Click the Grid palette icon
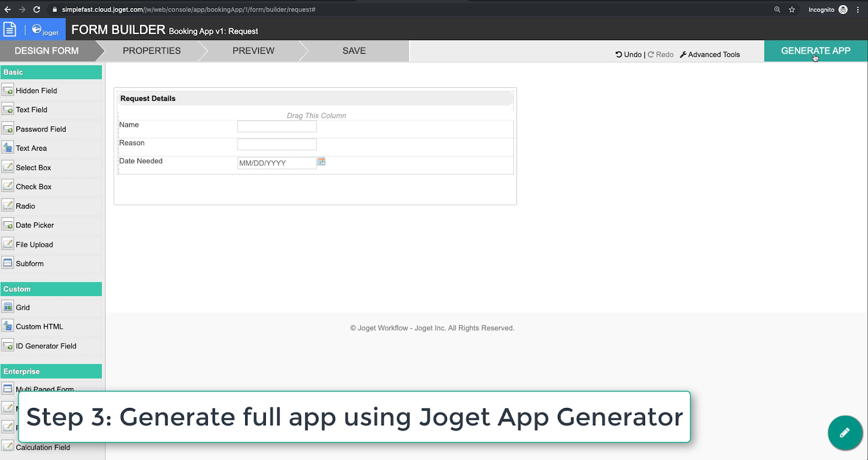Image resolution: width=868 pixels, height=460 pixels. pos(8,307)
